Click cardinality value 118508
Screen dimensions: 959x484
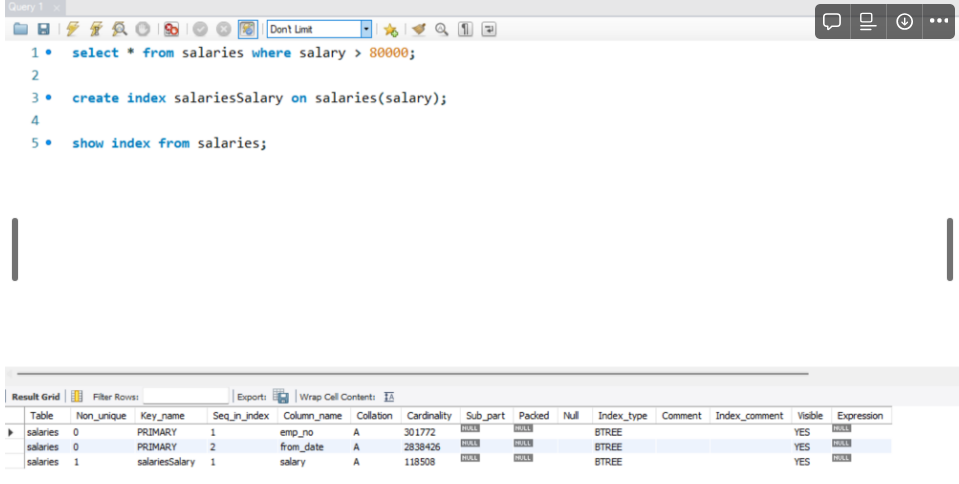[x=420, y=462]
